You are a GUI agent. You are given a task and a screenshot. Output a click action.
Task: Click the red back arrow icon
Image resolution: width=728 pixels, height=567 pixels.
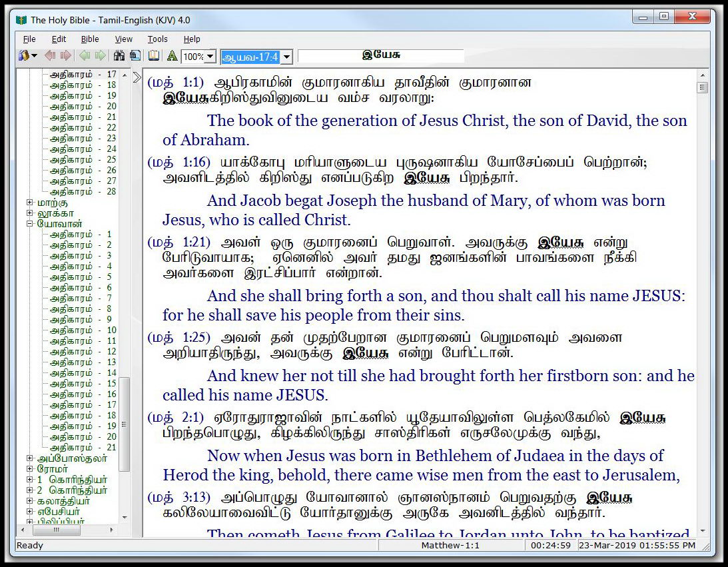[x=50, y=56]
